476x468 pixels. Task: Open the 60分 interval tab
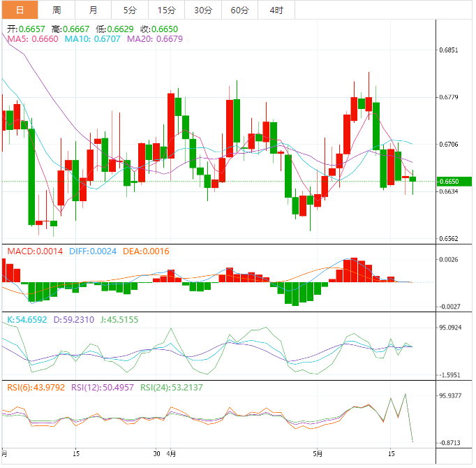(x=239, y=10)
